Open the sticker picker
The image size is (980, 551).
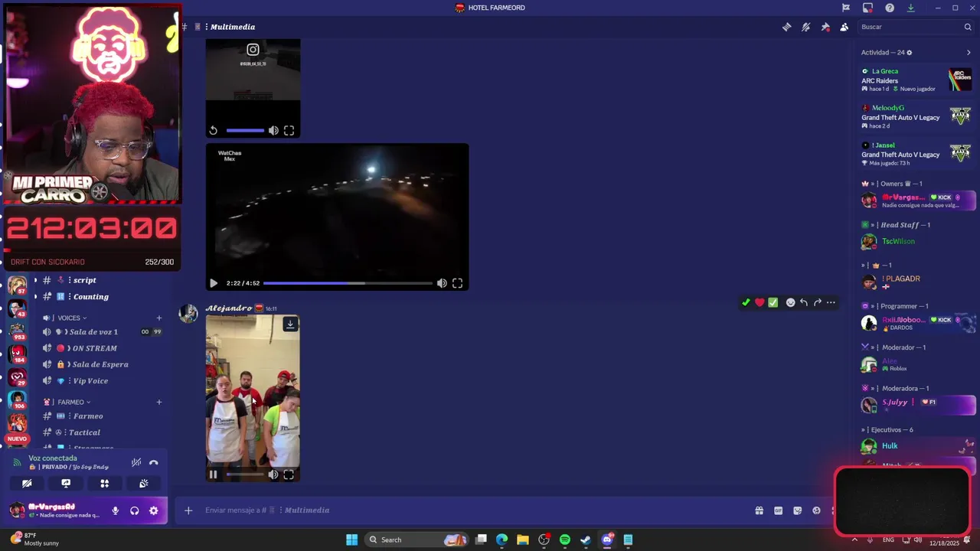[797, 510]
